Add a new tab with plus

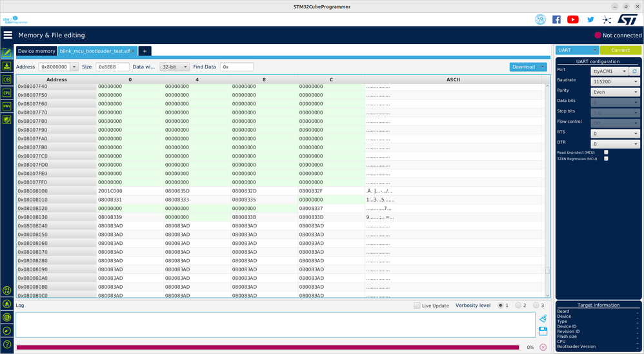145,51
